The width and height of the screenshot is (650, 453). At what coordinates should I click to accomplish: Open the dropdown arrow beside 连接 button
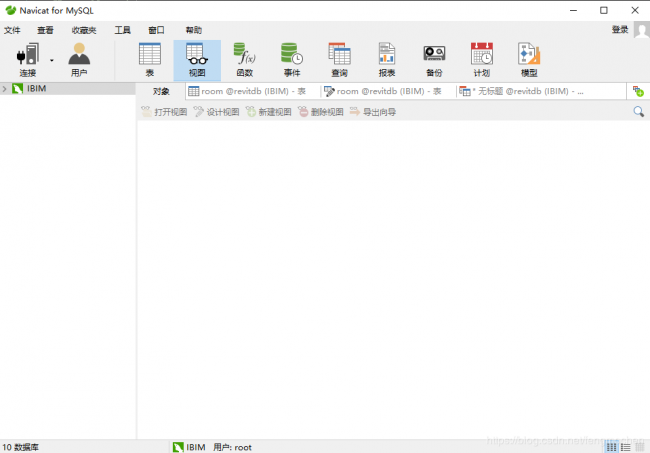tap(52, 60)
